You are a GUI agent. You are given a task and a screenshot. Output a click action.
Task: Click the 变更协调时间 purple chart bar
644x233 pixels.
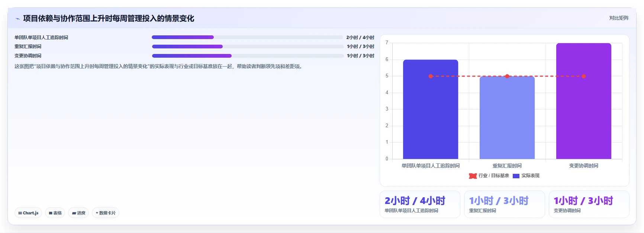click(x=584, y=101)
